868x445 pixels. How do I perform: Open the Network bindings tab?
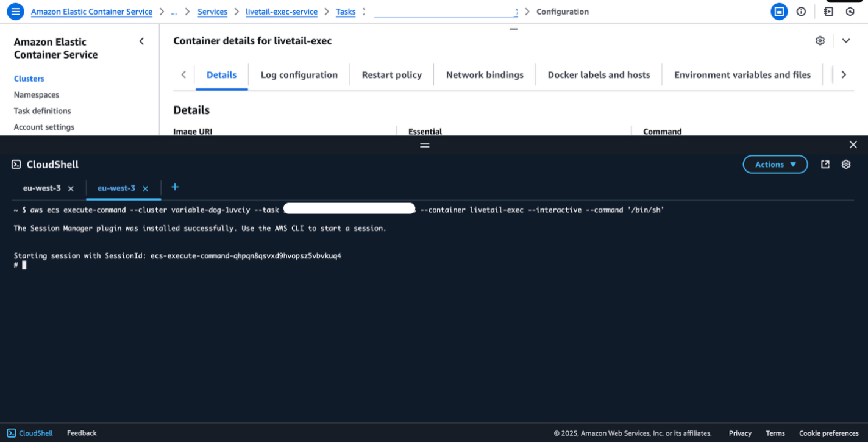pos(484,74)
